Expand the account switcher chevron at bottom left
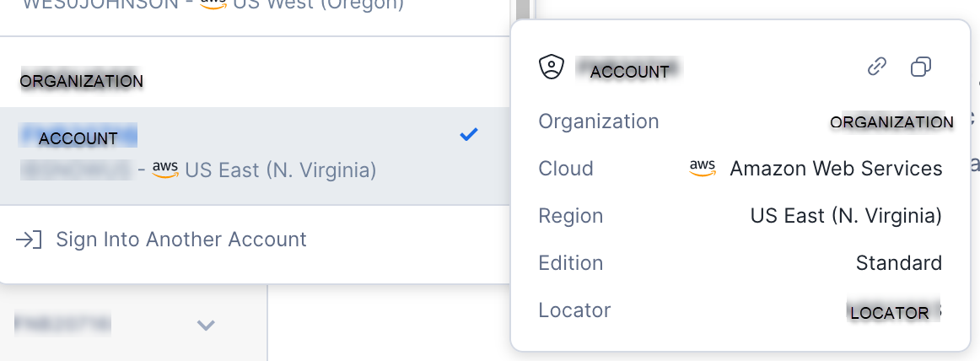This screenshot has height=361, width=980. pyautogui.click(x=207, y=325)
